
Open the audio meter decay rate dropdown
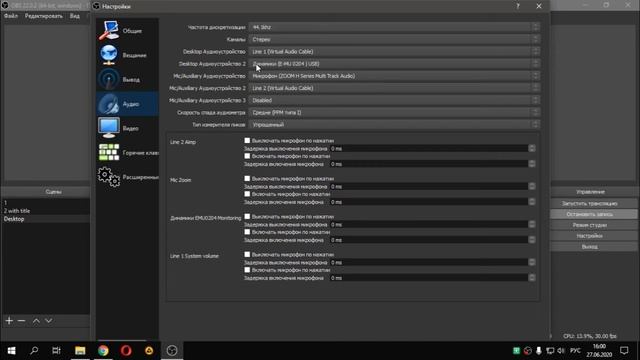pyautogui.click(x=394, y=113)
